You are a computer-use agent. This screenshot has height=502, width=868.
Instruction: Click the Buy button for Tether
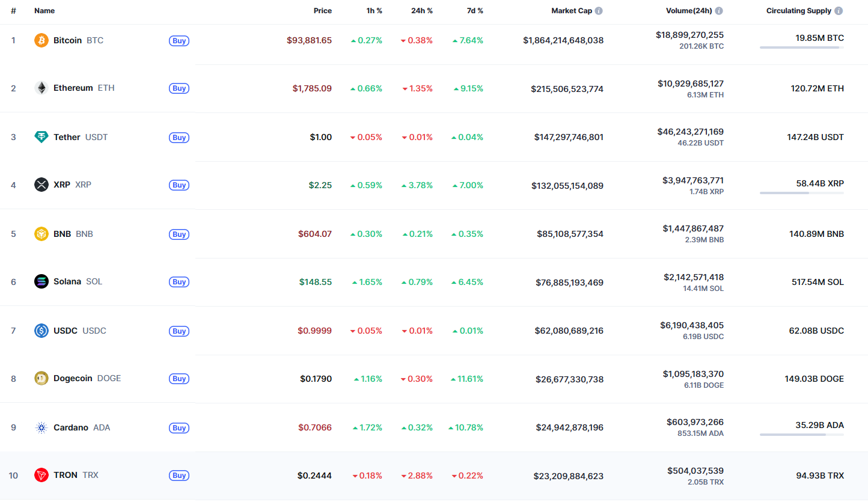[x=179, y=138]
